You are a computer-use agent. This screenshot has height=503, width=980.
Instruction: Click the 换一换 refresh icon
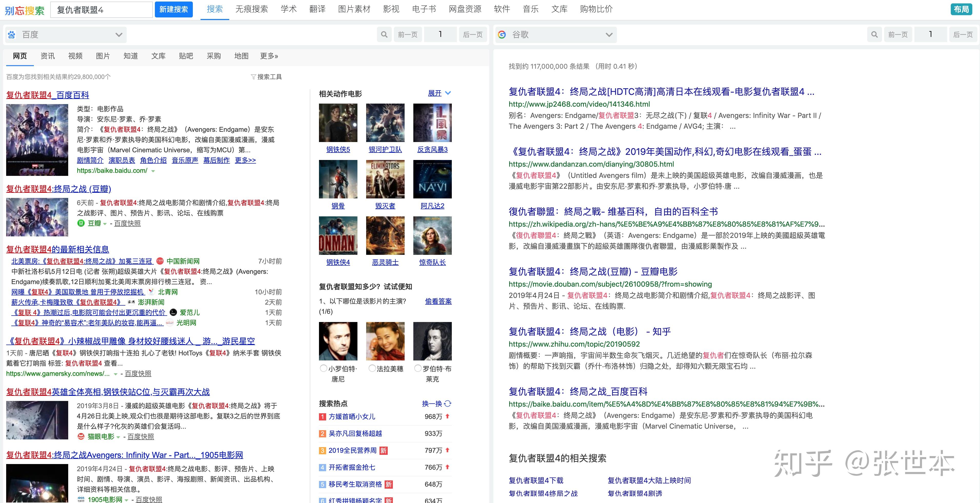448,404
